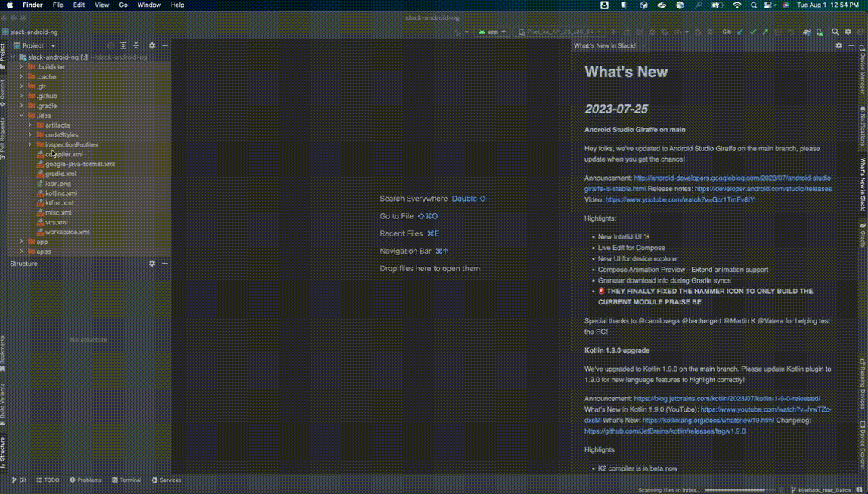868x494 pixels.
Task: Open the blog.jetbrains.com Kotlin 1.9.0 link
Action: [727, 398]
